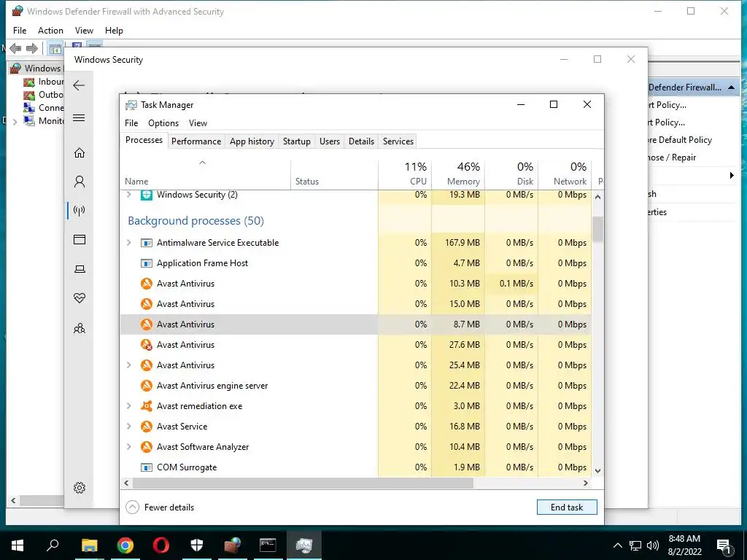Open Firewall & network protection icon
The image size is (747, 560).
80,211
